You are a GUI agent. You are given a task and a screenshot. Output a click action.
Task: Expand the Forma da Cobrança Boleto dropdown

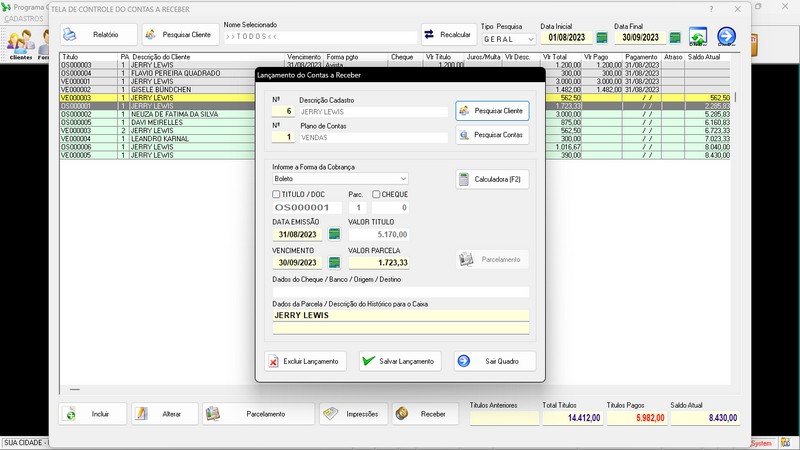(x=402, y=179)
